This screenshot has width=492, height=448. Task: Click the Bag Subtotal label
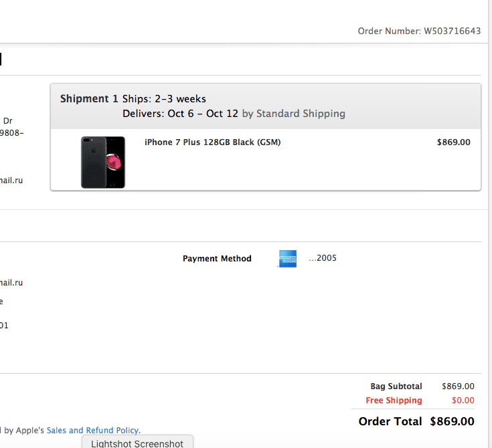click(396, 386)
